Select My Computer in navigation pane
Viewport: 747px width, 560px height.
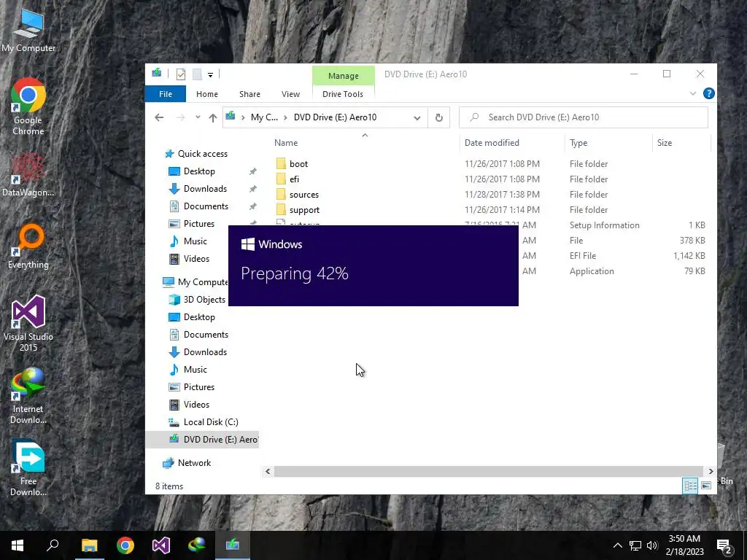coord(203,282)
